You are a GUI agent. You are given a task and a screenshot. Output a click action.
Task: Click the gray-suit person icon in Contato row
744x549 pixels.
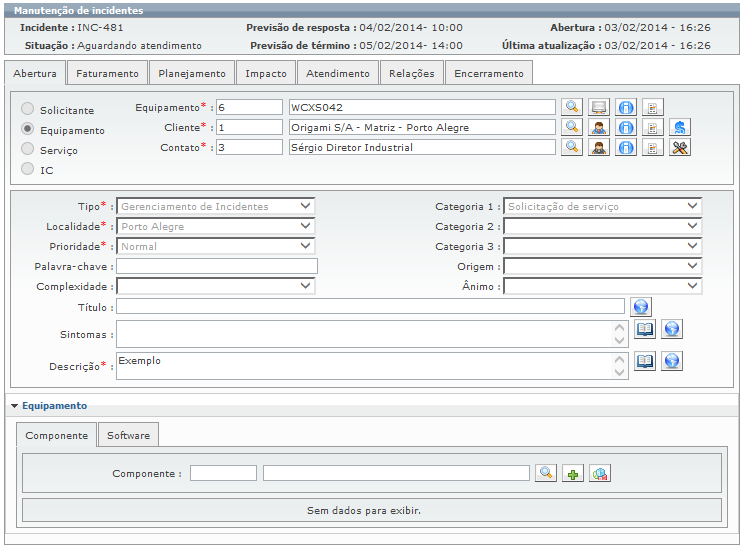coord(599,148)
